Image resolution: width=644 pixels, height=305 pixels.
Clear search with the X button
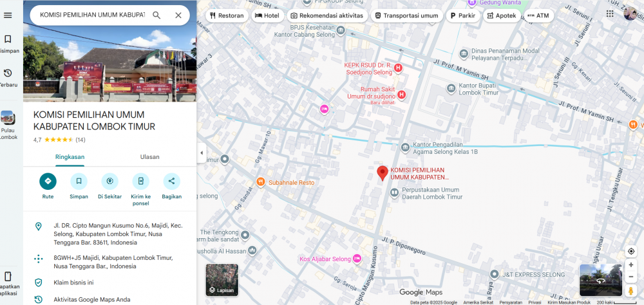click(x=178, y=15)
